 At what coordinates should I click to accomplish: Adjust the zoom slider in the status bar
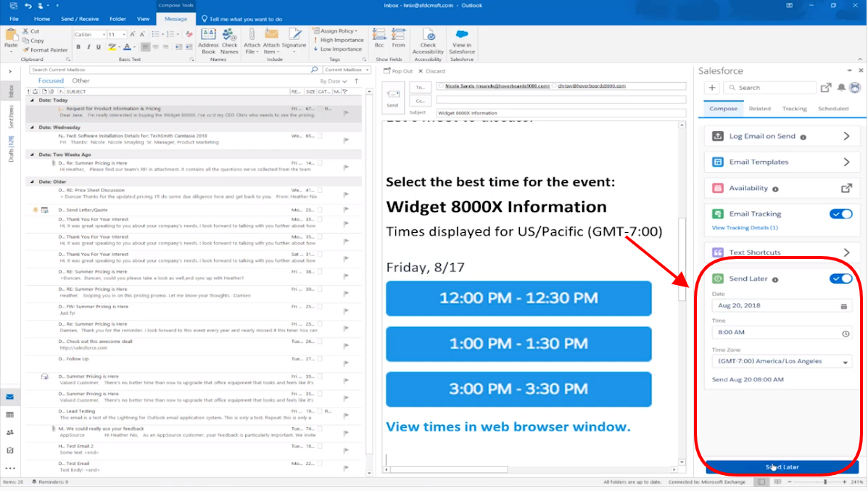(826, 481)
